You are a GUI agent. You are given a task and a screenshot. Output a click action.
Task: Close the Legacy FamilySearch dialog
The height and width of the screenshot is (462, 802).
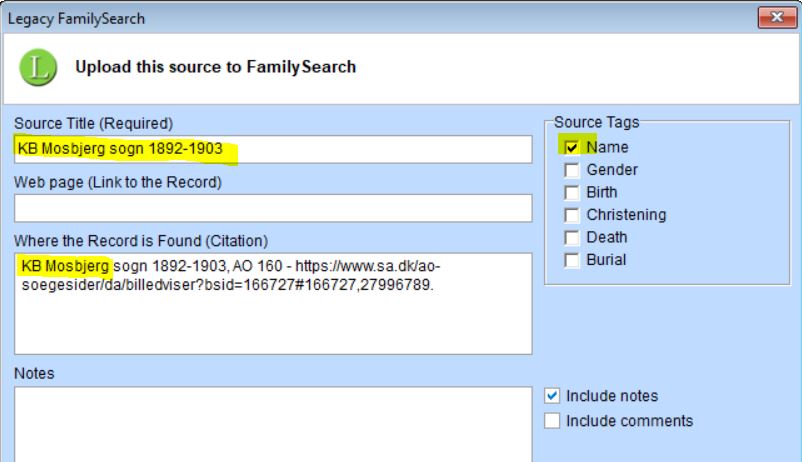[x=777, y=17]
